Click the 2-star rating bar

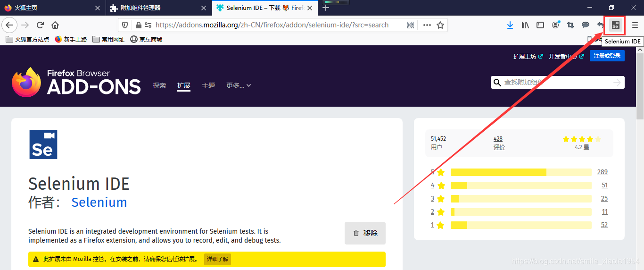click(521, 212)
